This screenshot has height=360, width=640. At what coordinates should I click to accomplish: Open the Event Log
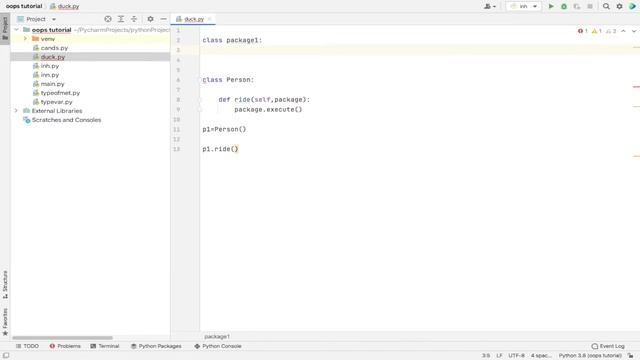608,346
